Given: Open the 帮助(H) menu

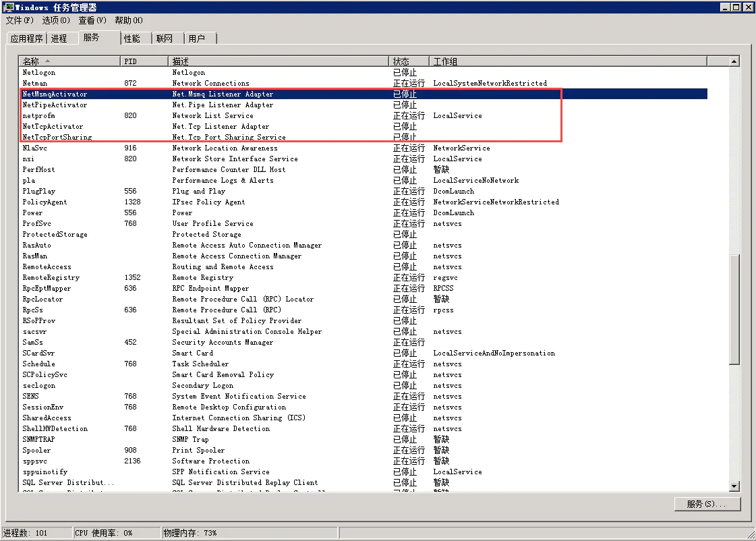Looking at the screenshot, I should tap(128, 20).
